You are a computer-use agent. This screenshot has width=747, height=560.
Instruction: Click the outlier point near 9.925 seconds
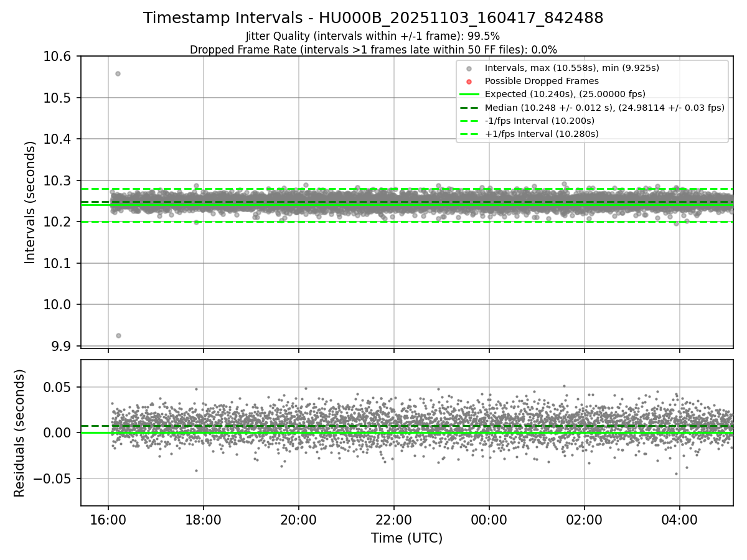click(118, 335)
